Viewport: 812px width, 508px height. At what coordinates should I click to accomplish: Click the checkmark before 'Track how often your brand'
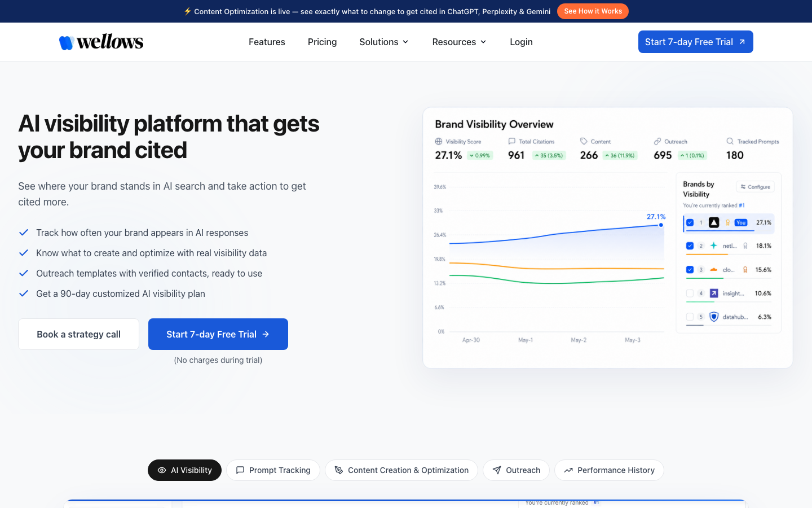(24, 233)
